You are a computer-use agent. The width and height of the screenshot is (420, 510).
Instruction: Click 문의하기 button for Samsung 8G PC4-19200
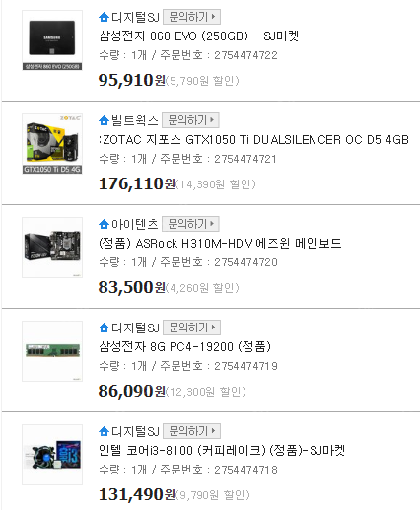tap(191, 328)
